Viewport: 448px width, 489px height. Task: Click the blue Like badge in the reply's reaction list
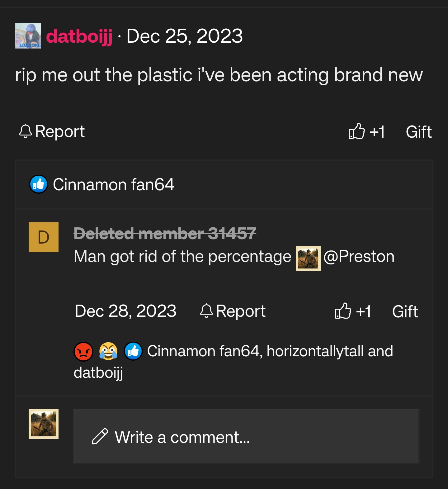coord(133,351)
